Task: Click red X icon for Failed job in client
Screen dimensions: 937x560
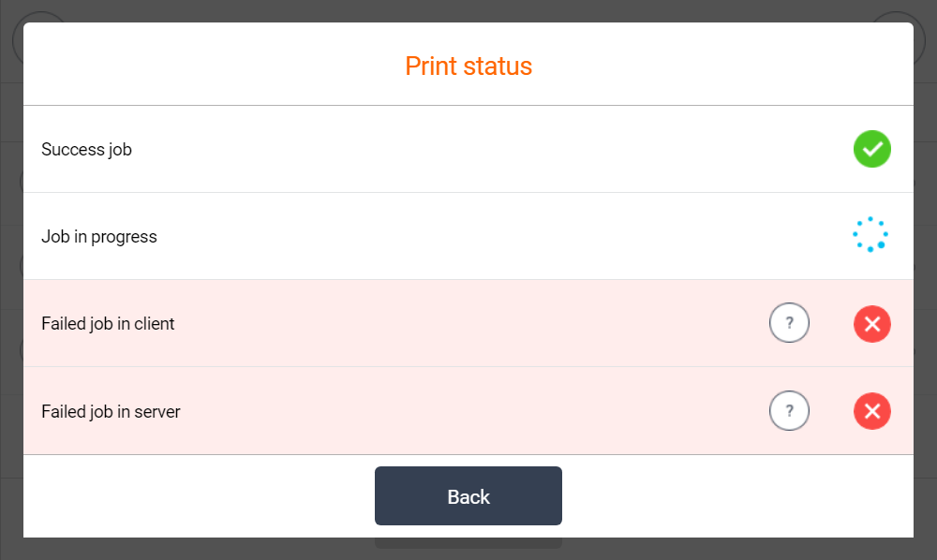Action: pos(871,324)
